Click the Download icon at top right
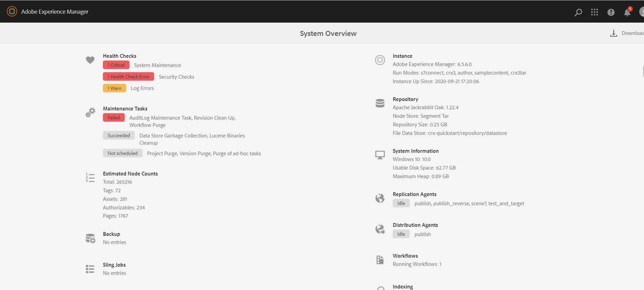 (614, 33)
